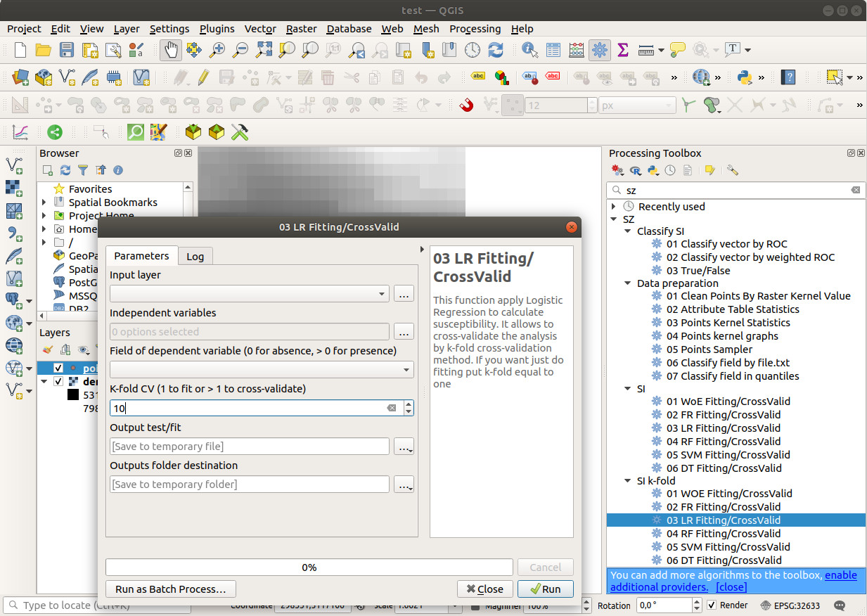The height and width of the screenshot is (616, 867).
Task: Collapse the SI k-fold group
Action: [x=628, y=481]
